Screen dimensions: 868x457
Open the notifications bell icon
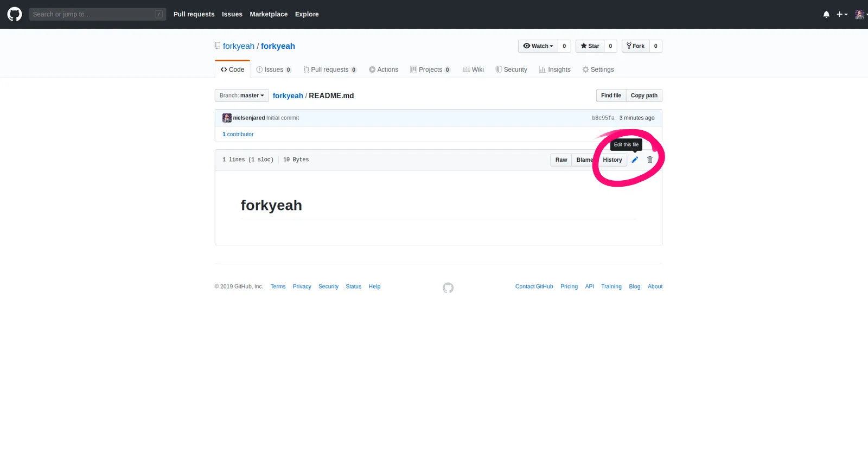[826, 14]
